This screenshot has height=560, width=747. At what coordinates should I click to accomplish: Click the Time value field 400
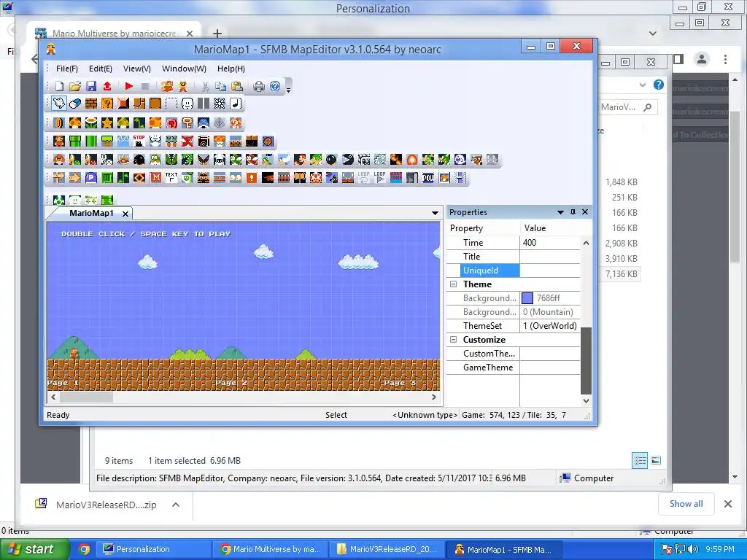(550, 243)
